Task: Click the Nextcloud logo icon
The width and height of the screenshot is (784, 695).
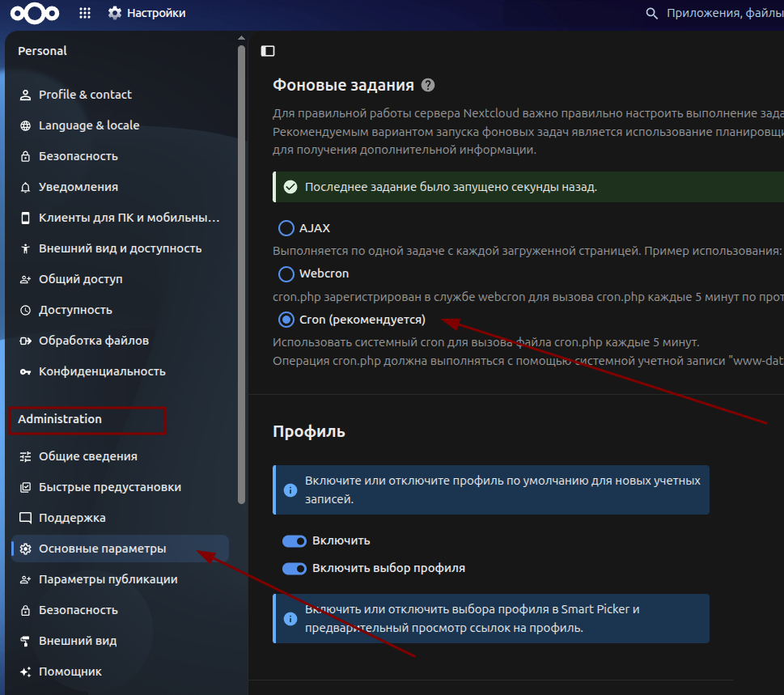Action: (35, 14)
